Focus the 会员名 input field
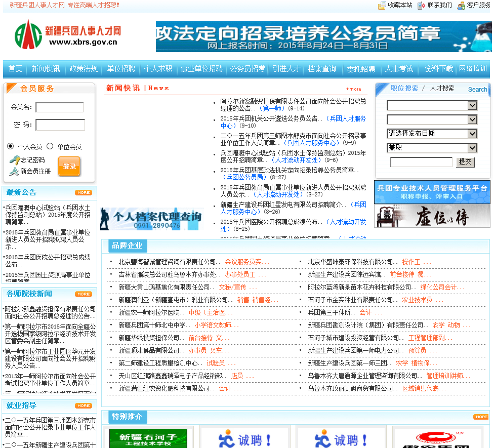 tap(59, 107)
